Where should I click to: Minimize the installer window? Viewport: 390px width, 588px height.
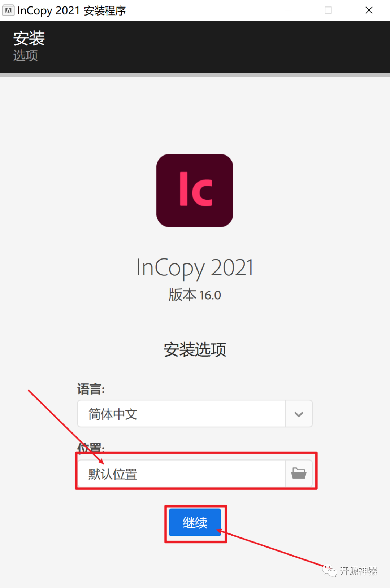click(288, 10)
